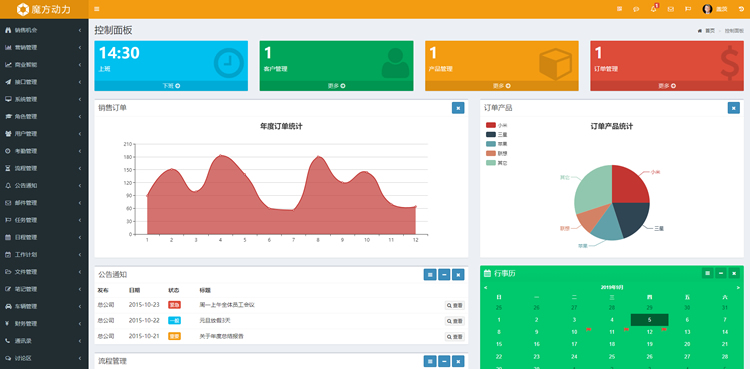Click the graduation cap icon for 角色管理
The height and width of the screenshot is (369, 750).
point(8,116)
